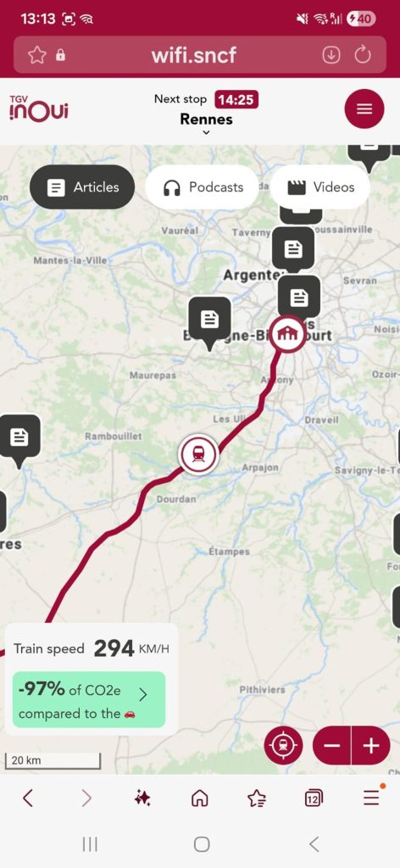Screen dimensions: 400x868
Task: Toggle Articles filter on map
Action: (x=82, y=187)
